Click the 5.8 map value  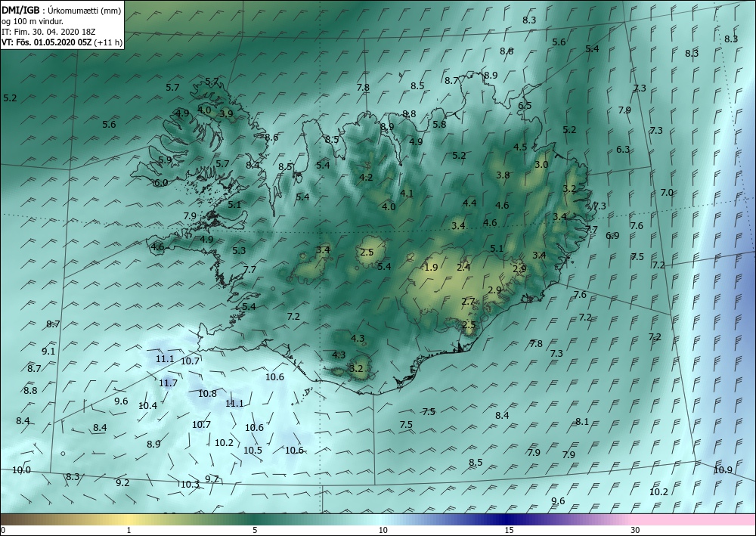tap(439, 124)
